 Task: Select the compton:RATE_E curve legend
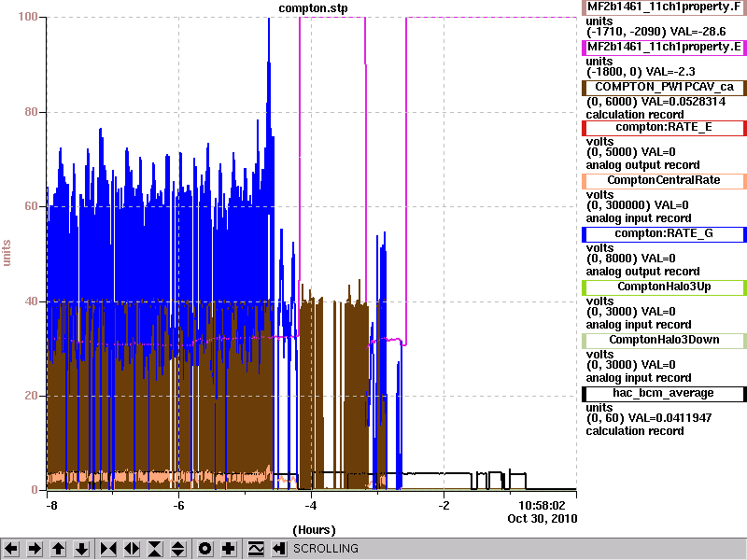point(664,127)
